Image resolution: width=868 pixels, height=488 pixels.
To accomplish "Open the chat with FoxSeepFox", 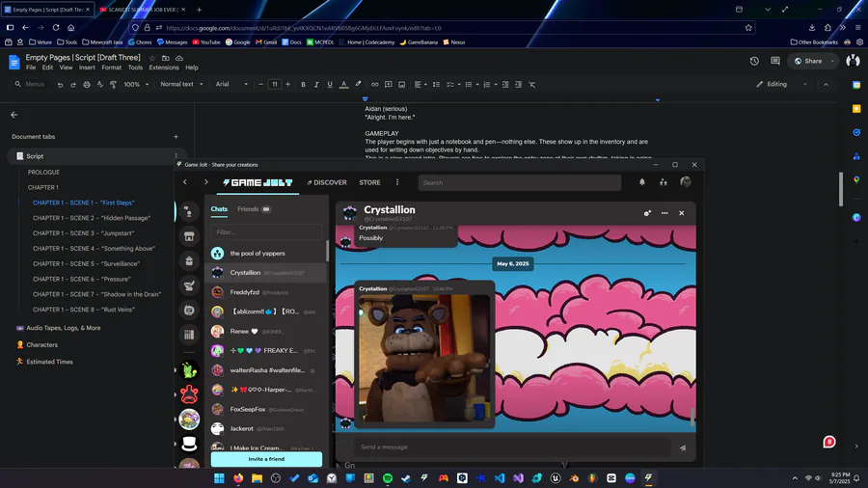I will (266, 410).
